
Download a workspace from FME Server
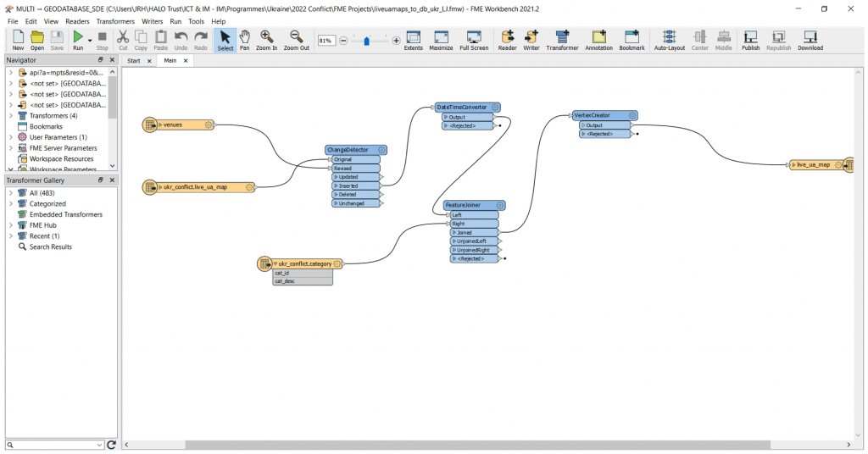click(810, 40)
